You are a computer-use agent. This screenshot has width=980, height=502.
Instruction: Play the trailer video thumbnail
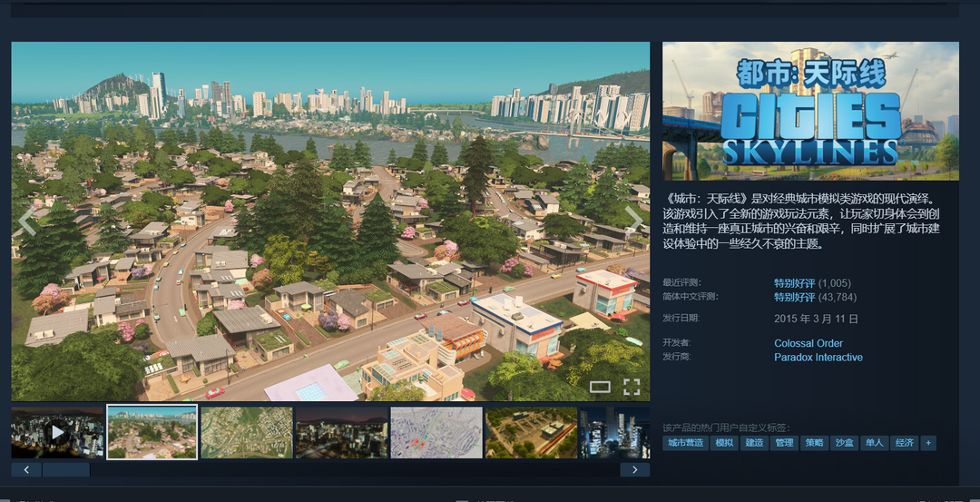(57, 433)
